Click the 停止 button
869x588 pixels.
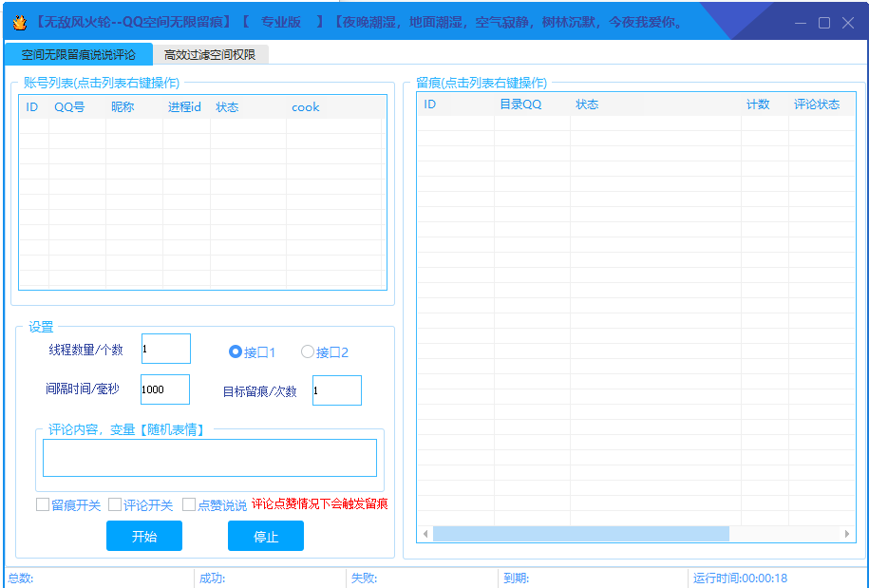265,537
